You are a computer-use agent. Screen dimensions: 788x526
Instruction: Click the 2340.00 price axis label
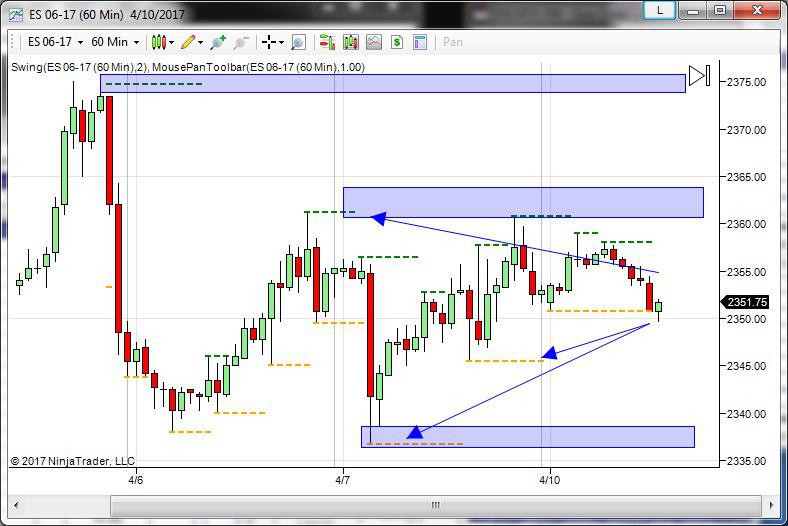tap(746, 414)
